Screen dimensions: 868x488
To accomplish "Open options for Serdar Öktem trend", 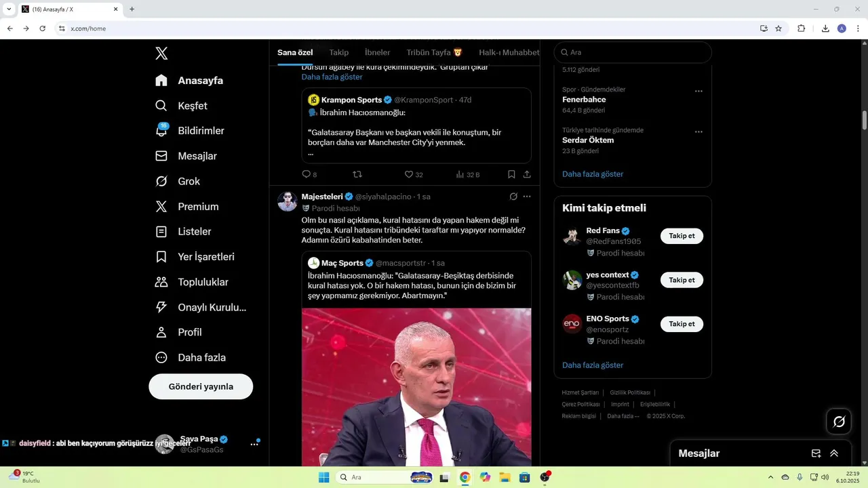I will coord(698,132).
